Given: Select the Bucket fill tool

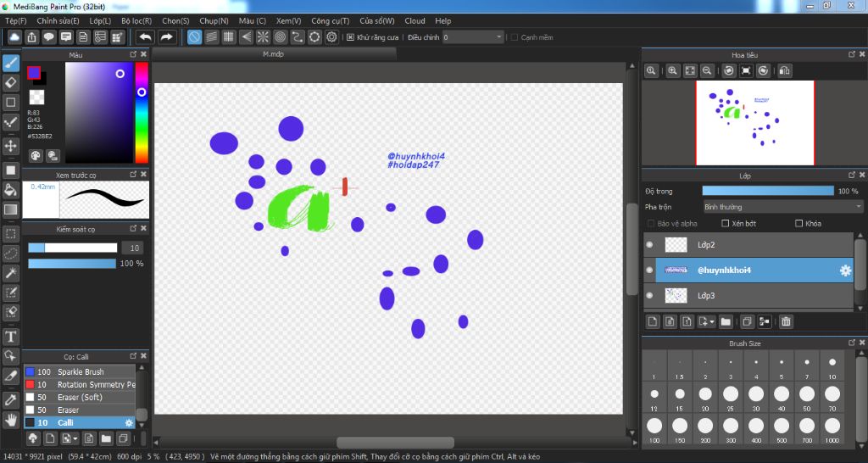Looking at the screenshot, I should click(10, 190).
